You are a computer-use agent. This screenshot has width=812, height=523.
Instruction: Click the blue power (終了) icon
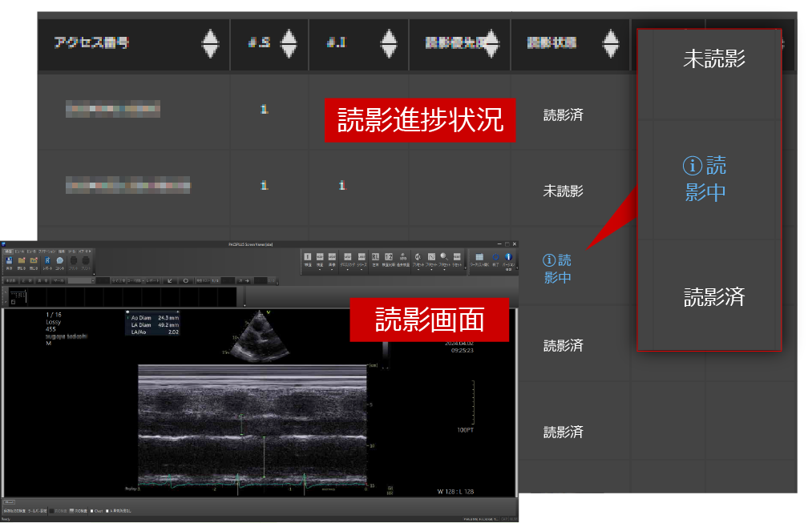495,257
